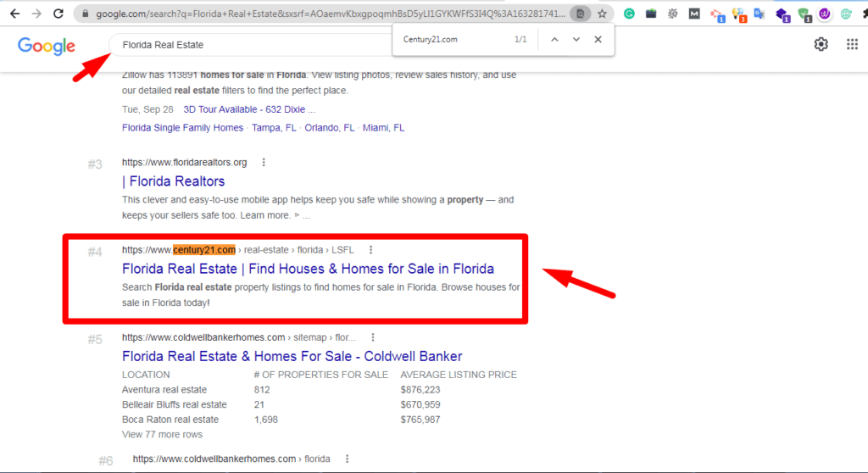Go forward in browser history

pos(36,14)
